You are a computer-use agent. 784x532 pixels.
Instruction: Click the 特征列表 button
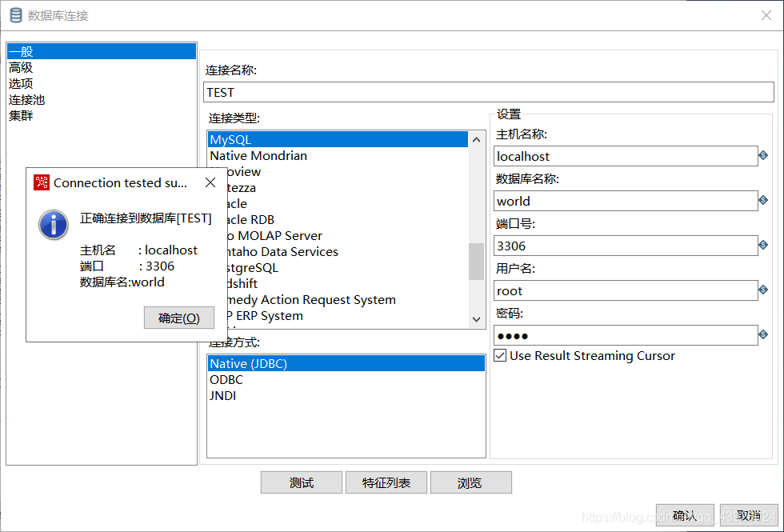click(386, 482)
